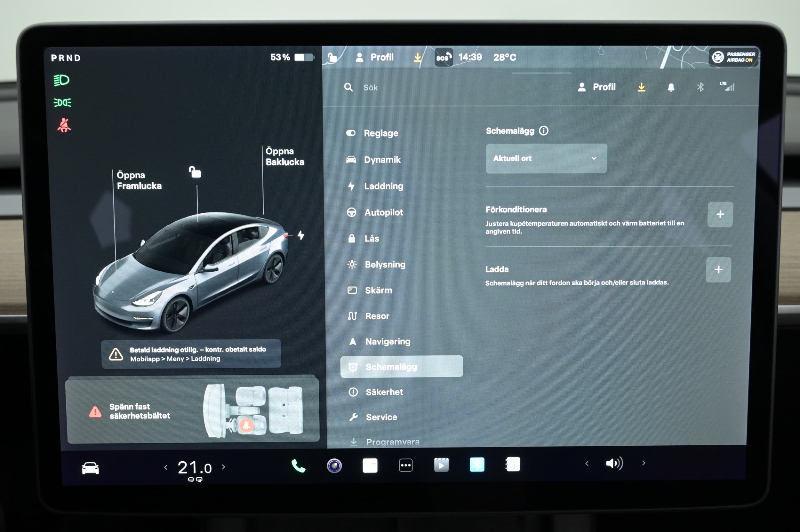Open the phone app in the dock
The height and width of the screenshot is (532, 800).
(x=298, y=466)
